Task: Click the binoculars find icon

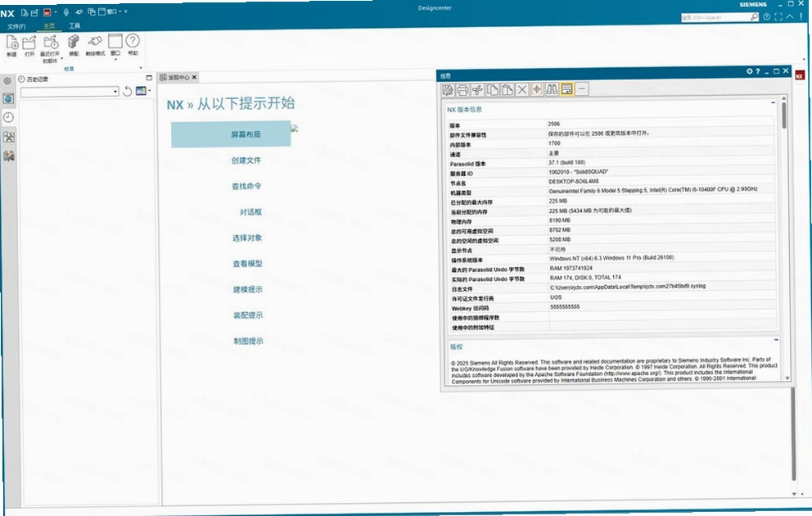Action: [552, 89]
